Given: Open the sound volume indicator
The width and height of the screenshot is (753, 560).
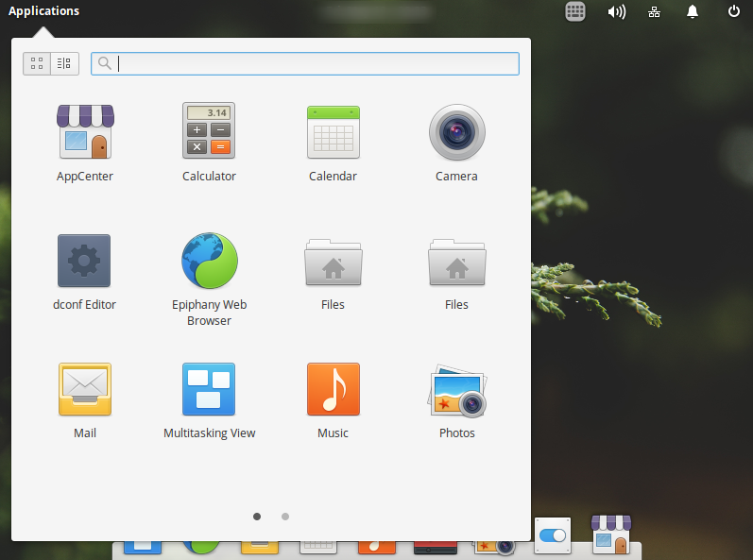Looking at the screenshot, I should 617,11.
